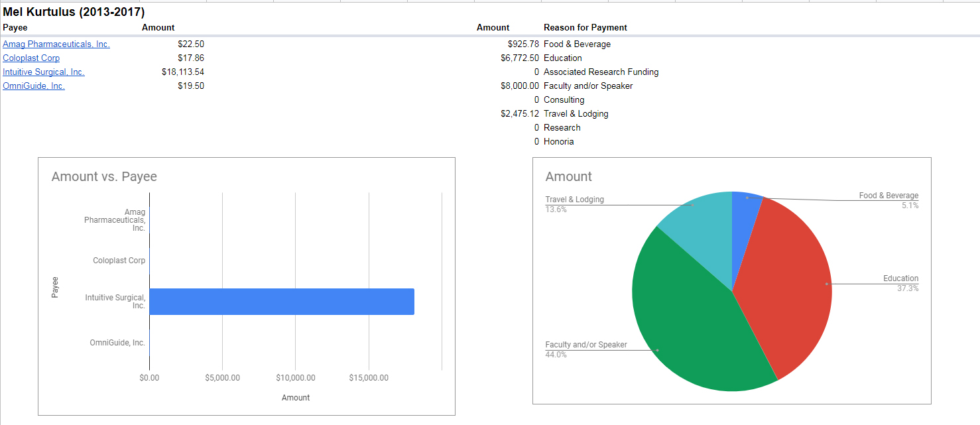Select the Mel Kurtulus (2013-2017) title cell

point(74,12)
